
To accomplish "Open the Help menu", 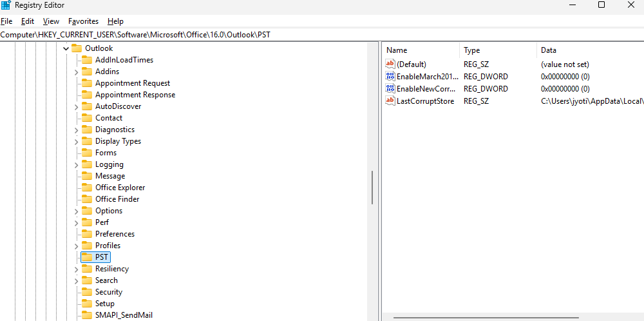I will click(115, 21).
